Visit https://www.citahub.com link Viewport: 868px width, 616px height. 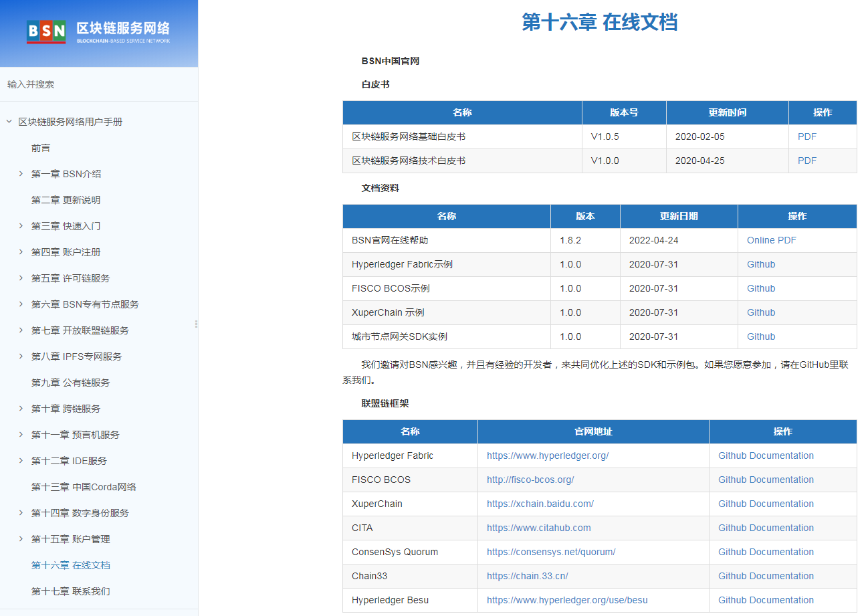tap(539, 528)
